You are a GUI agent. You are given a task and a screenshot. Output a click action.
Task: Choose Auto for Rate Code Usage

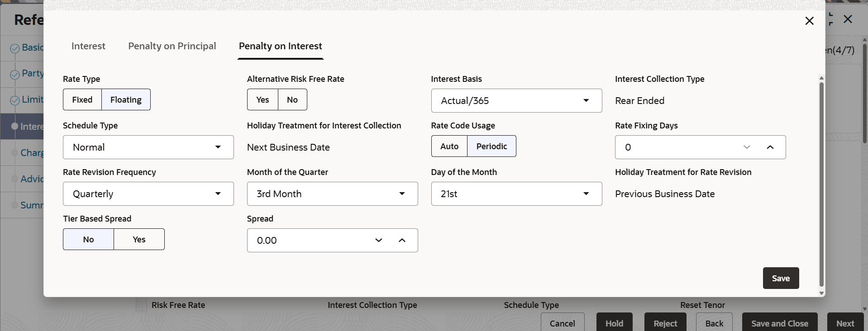(449, 147)
